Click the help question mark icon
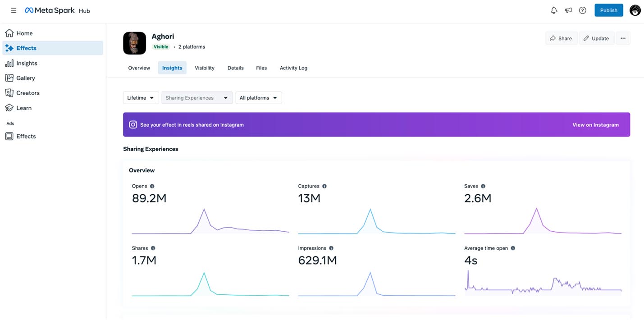 coord(583,10)
